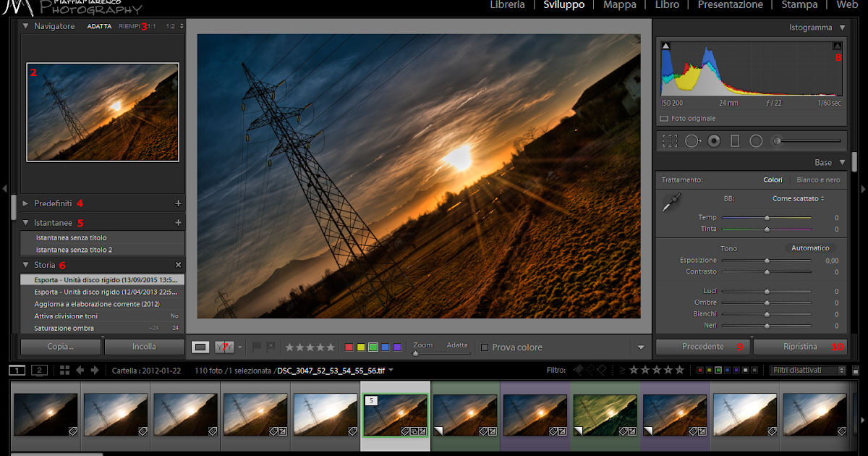Viewport: 868px width, 456px height.
Task: Click the Automatico tone button
Action: [809, 248]
